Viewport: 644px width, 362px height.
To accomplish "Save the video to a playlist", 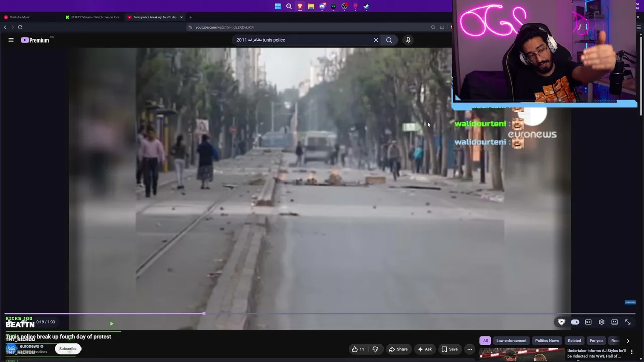I will coord(450,349).
